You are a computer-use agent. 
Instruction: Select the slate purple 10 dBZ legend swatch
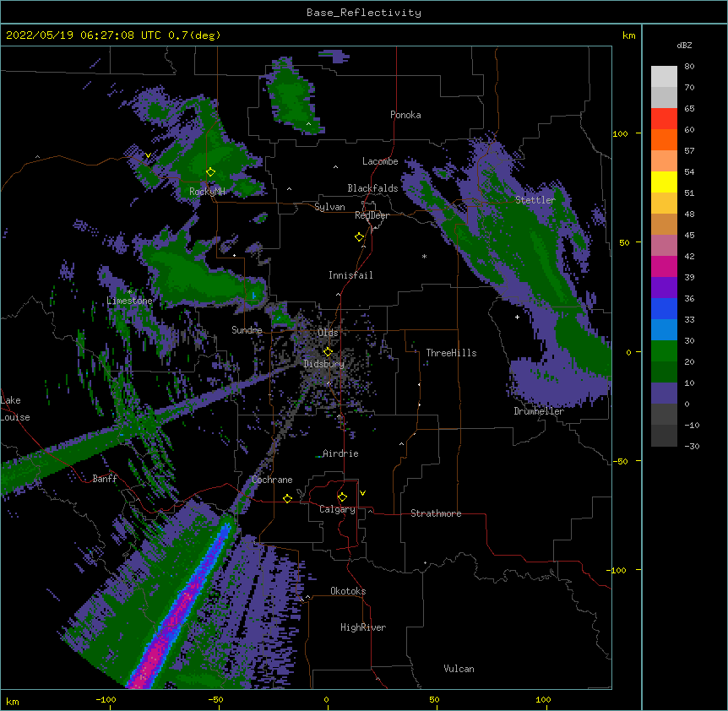pos(664,393)
